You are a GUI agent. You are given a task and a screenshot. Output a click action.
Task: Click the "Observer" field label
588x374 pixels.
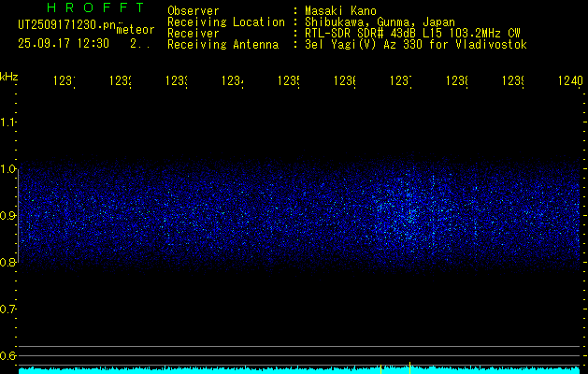194,11
